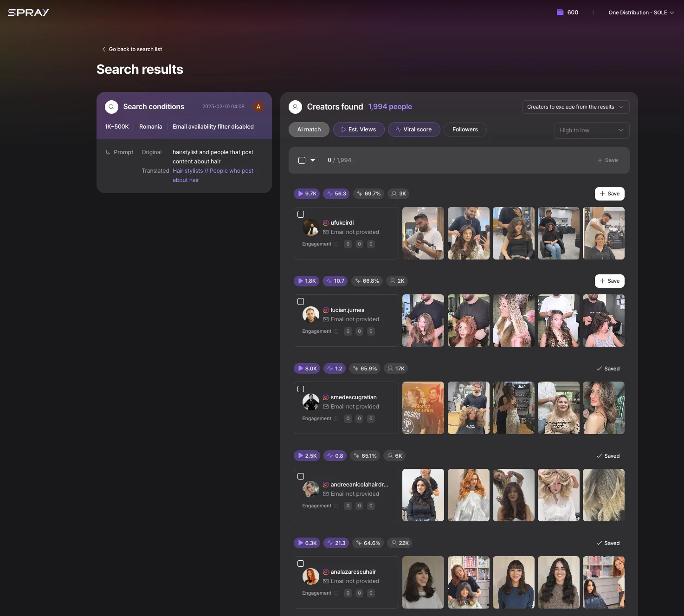Screen dimensions: 684x616
Task: Open smedescugratian's first post thumbnail
Action: pos(423,408)
